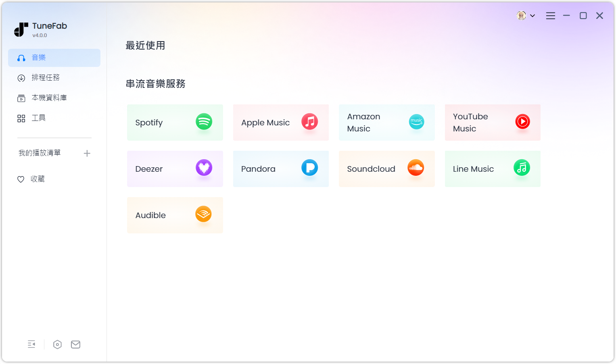
Task: Click the TuneFab logo
Action: (x=21, y=29)
